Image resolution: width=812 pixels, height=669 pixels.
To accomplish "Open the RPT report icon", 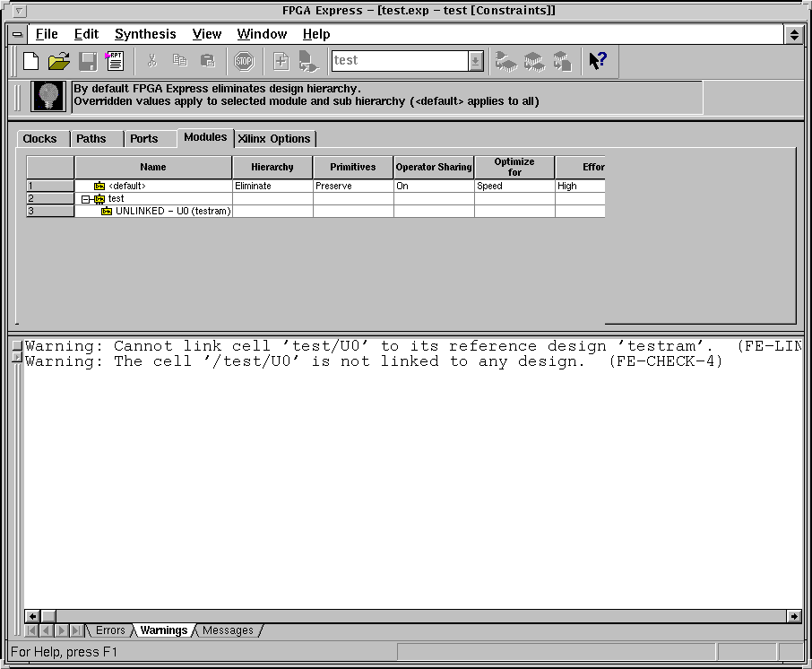I will [115, 61].
